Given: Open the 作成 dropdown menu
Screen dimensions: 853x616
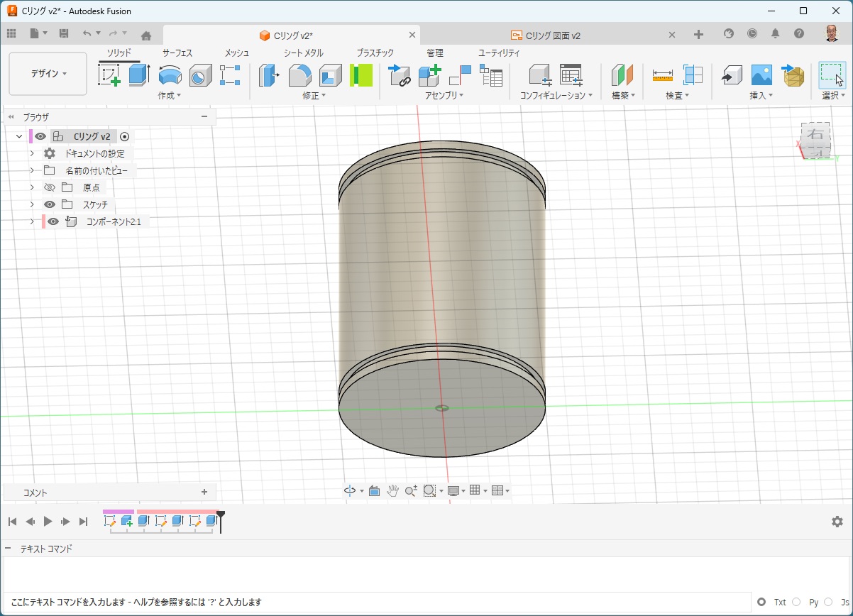Looking at the screenshot, I should [x=169, y=95].
